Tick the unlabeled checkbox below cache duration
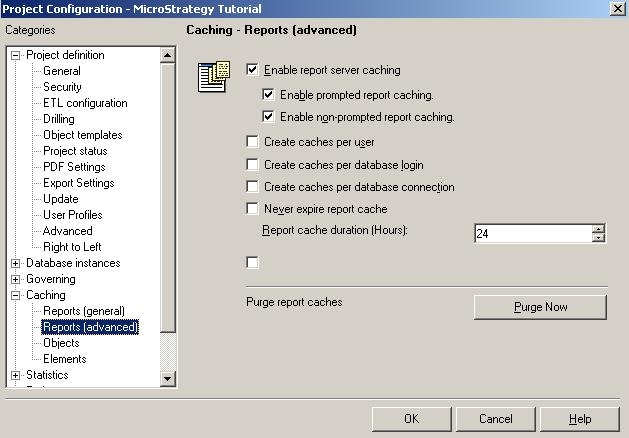Viewport: 629px width, 438px height. [x=252, y=262]
